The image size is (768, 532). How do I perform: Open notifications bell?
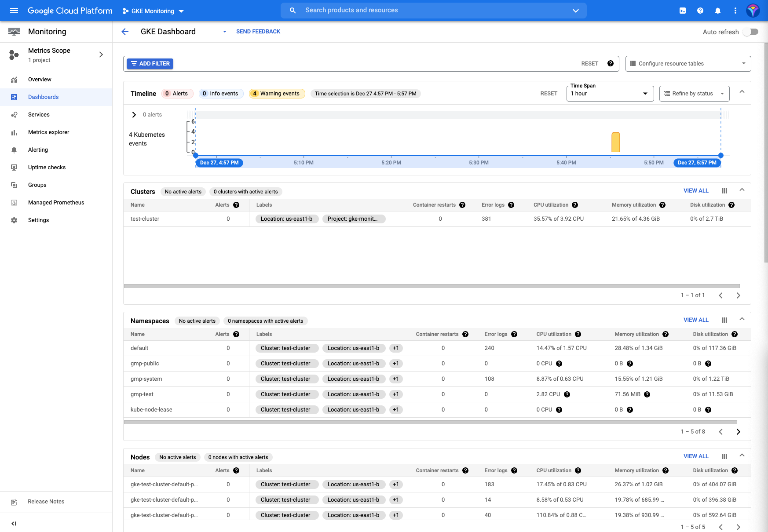tap(718, 11)
